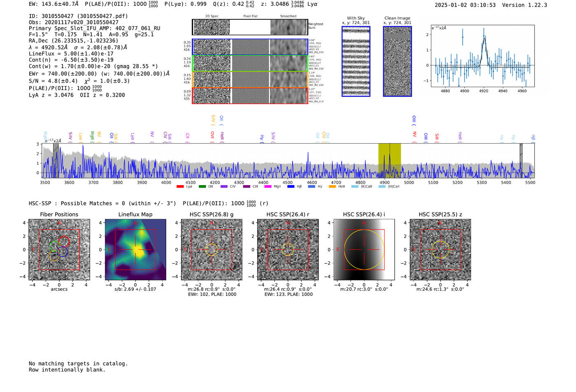Click the blue Hβ legend swatch

[290, 187]
